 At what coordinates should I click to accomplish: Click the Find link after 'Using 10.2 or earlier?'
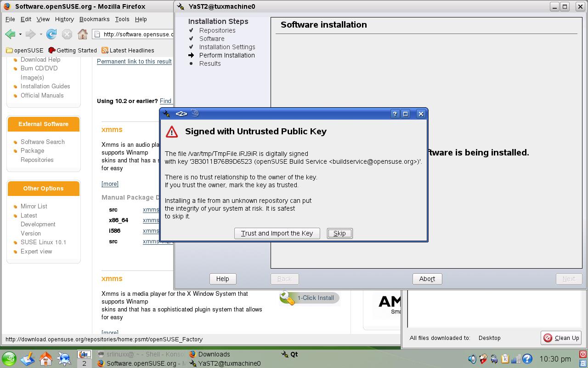tap(166, 101)
